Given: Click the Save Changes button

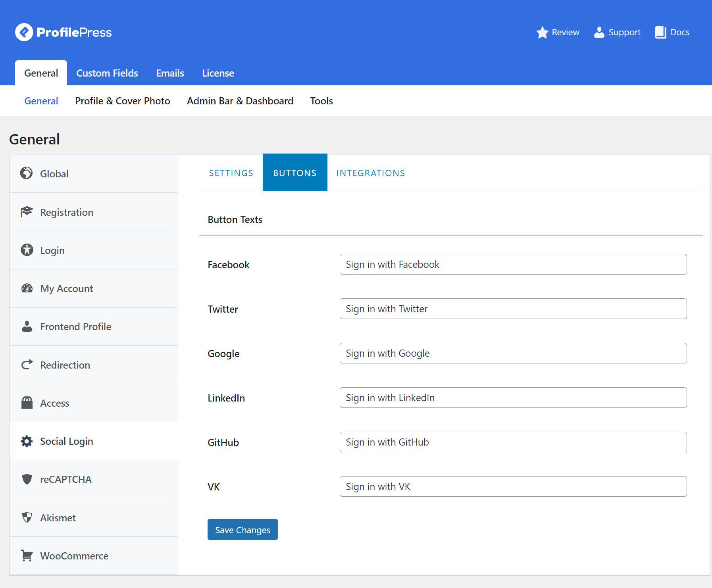Looking at the screenshot, I should pyautogui.click(x=242, y=530).
